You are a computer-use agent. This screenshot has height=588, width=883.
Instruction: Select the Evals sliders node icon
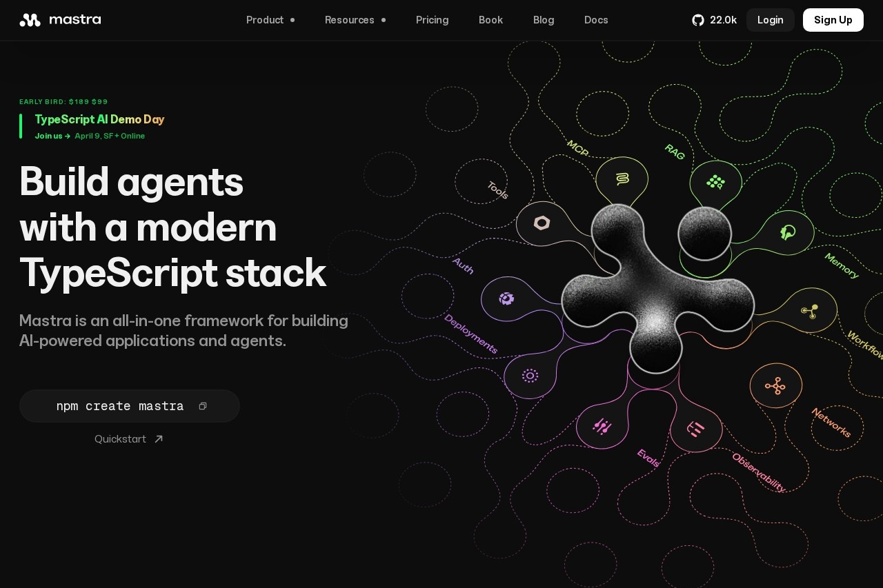click(x=602, y=427)
